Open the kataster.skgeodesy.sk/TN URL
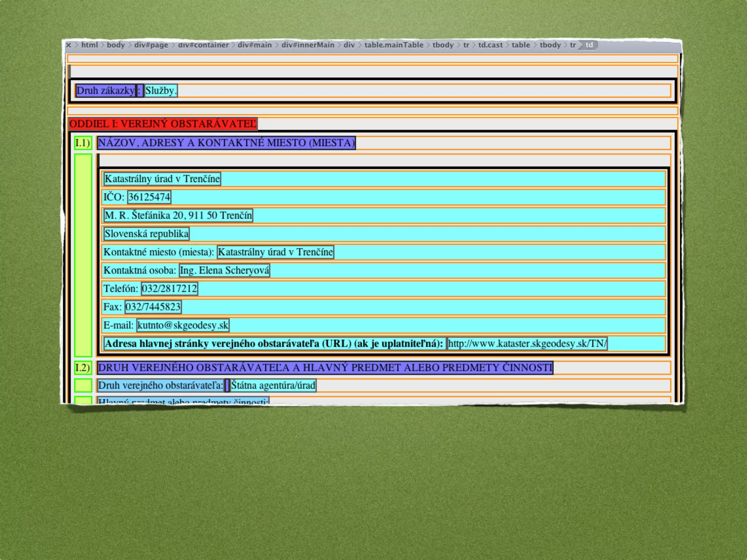The height and width of the screenshot is (560, 747). point(527,343)
